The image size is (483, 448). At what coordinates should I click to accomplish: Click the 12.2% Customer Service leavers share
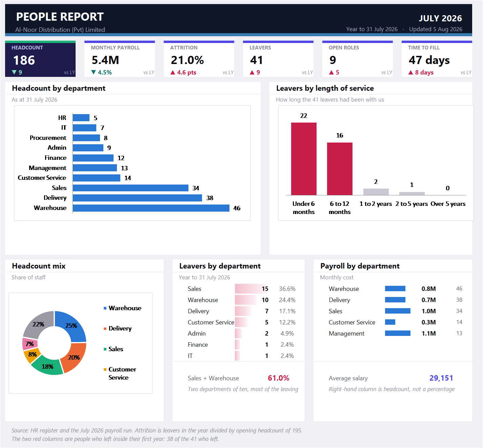(x=287, y=322)
